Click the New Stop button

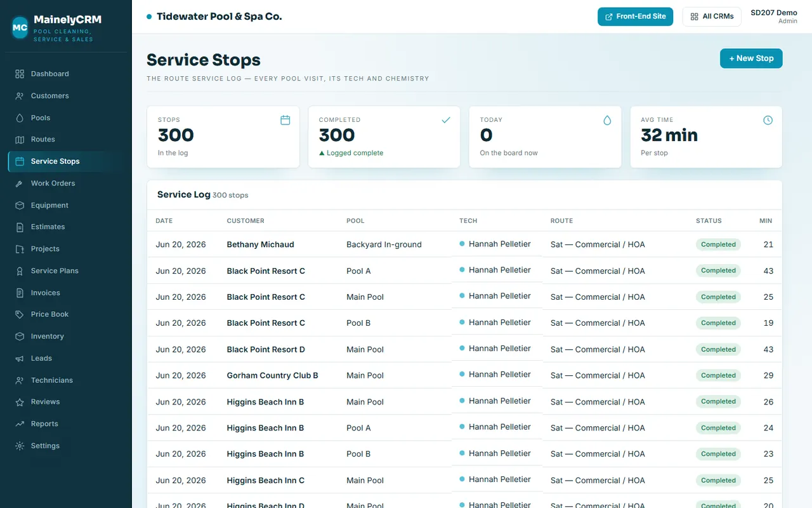[x=751, y=58]
